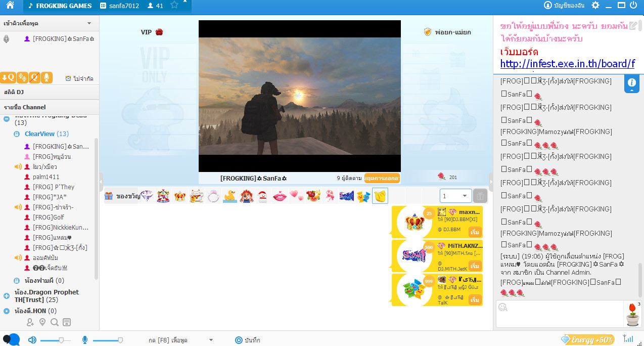644x346 pixels.
Task: Select the carousel gift icon
Action: tap(163, 196)
